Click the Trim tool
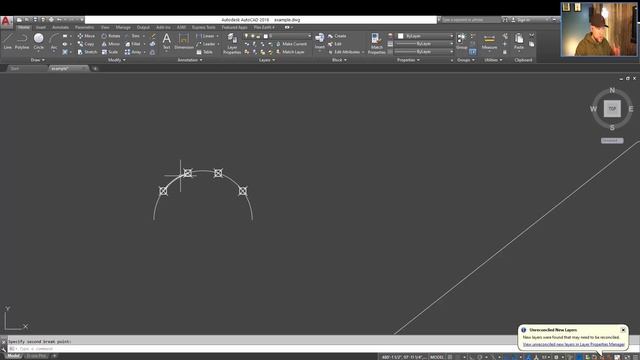Image resolution: width=640 pixels, height=360 pixels. point(133,36)
